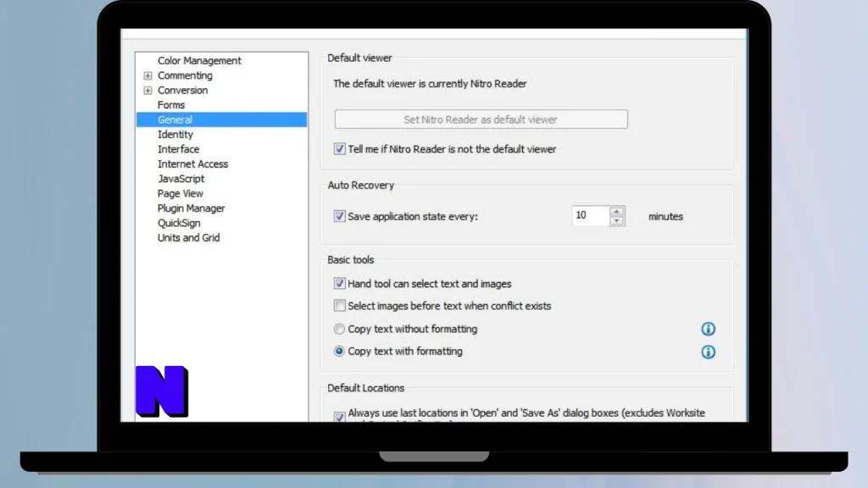Disable Hand tool can select text and images

point(339,284)
